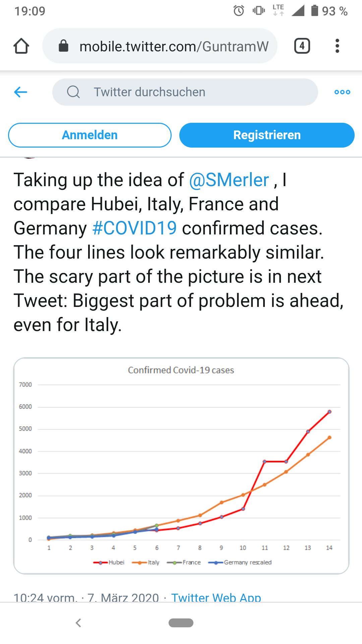Open the tab switcher showing 4 tabs
The height and width of the screenshot is (644, 362).
pyautogui.click(x=302, y=46)
